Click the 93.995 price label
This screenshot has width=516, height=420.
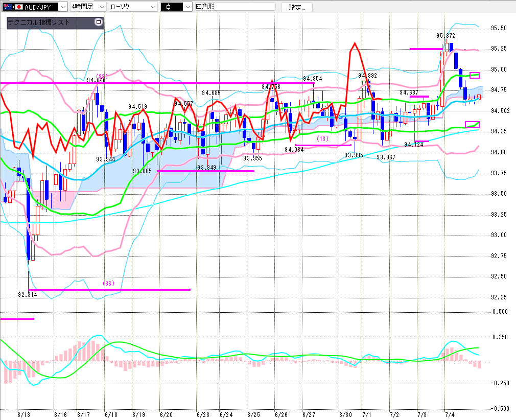[354, 155]
